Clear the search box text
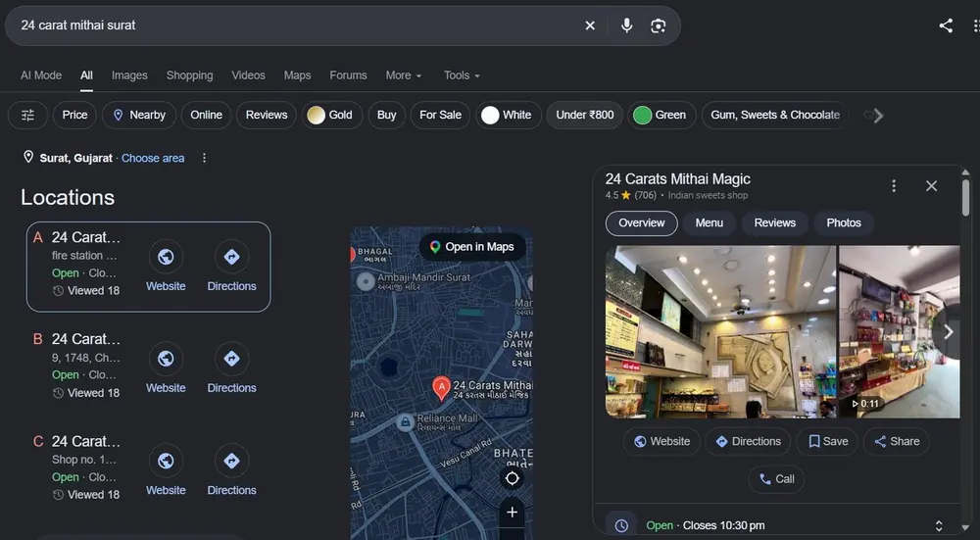Image resolution: width=980 pixels, height=540 pixels. (x=590, y=25)
